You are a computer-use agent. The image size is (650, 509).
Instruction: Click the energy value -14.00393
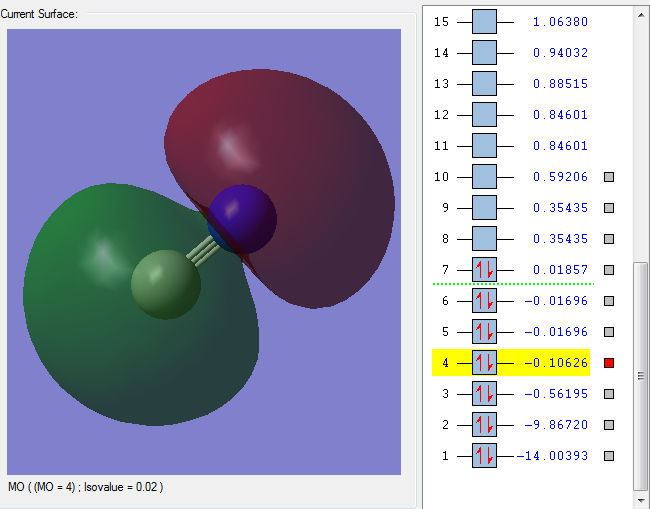pyautogui.click(x=552, y=456)
